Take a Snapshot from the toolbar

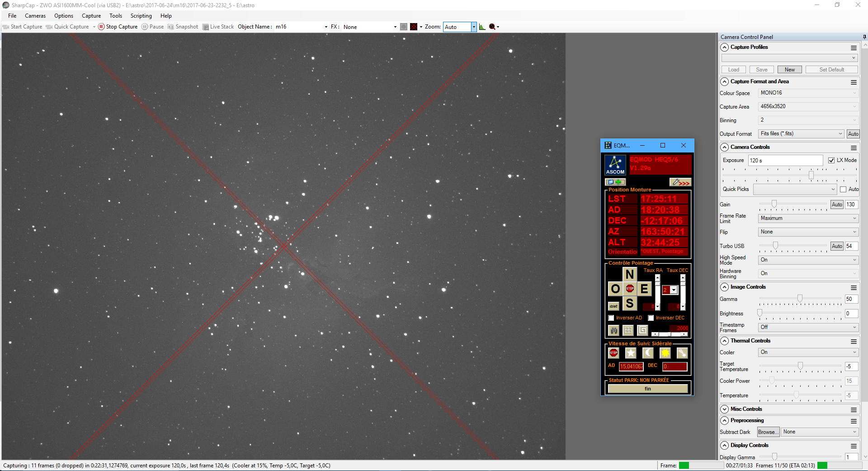point(183,27)
